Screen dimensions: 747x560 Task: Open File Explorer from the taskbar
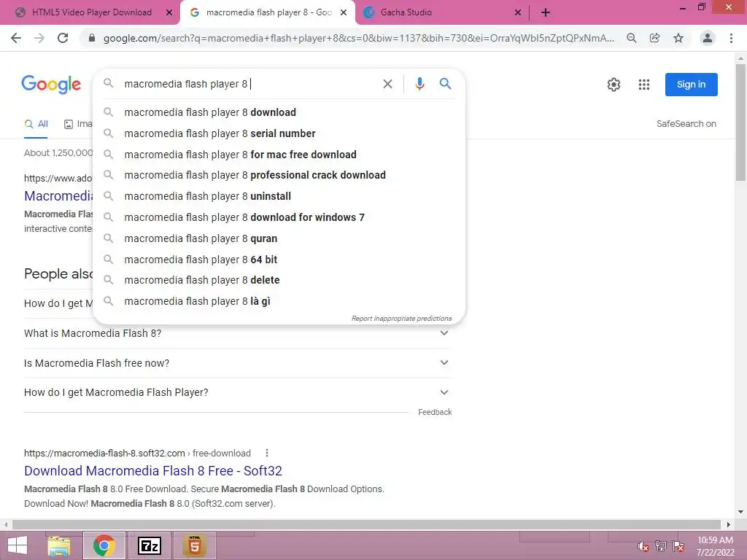point(58,545)
